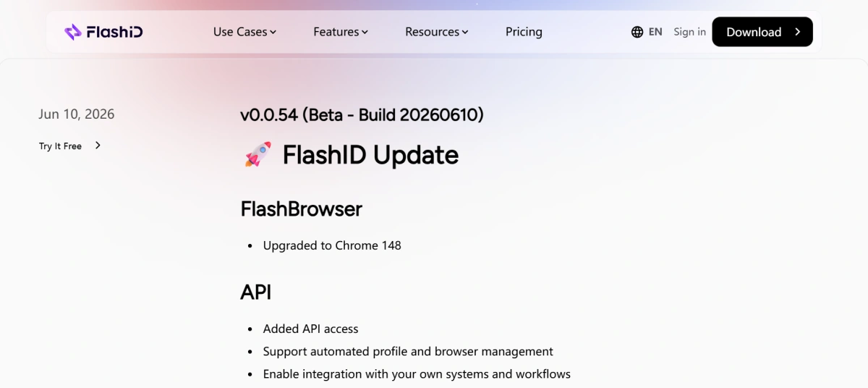868x388 pixels.
Task: Click the FlashID logo icon
Action: point(73,32)
